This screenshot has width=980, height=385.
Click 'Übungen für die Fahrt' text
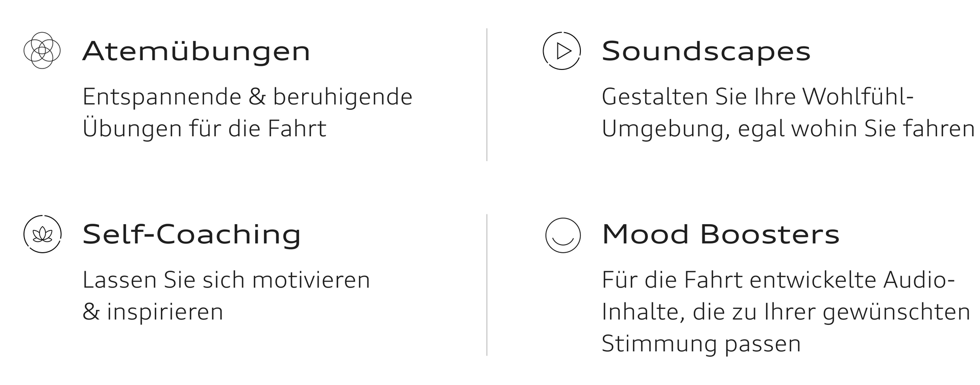pyautogui.click(x=204, y=128)
